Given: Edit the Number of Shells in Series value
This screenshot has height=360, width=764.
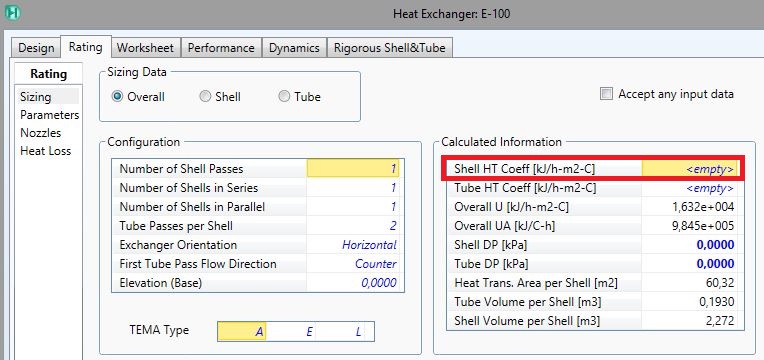Looking at the screenshot, I should pos(353,188).
